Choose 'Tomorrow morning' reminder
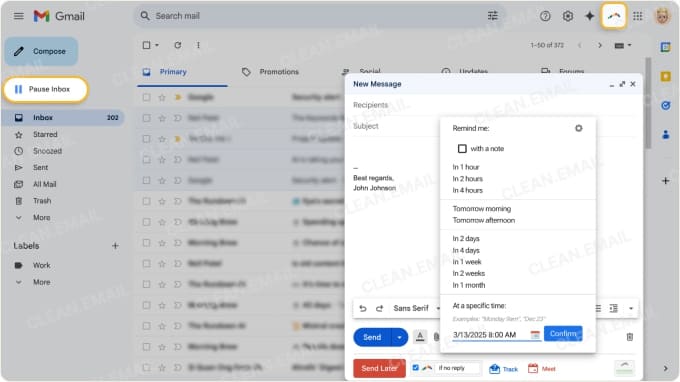This screenshot has height=382, width=680. [x=481, y=209]
